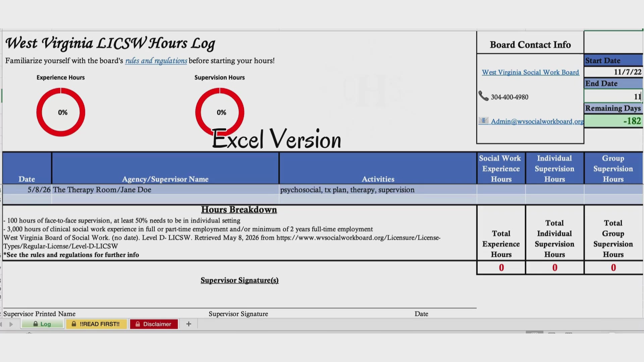Click the lock icon on Disclaimer tab
Screen dimensions: 644x362
click(x=138, y=324)
